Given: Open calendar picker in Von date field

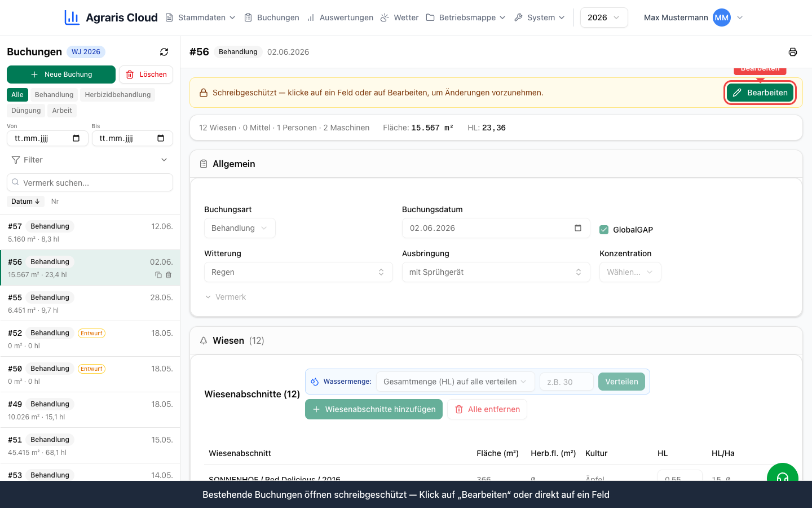Looking at the screenshot, I should (x=76, y=138).
